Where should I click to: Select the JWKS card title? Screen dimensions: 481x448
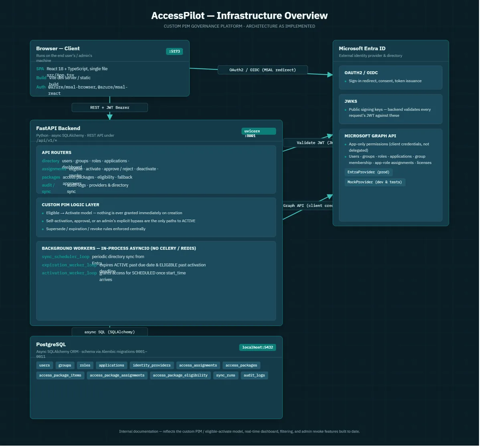351,101
